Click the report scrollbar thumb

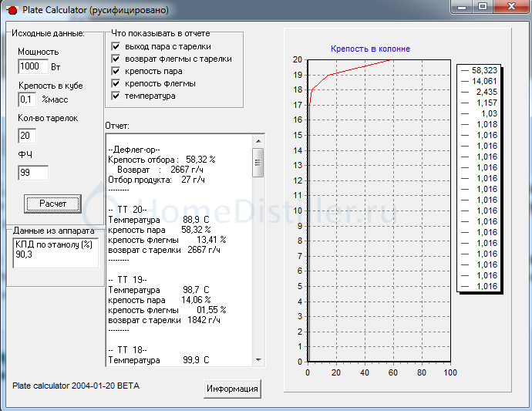click(x=258, y=162)
